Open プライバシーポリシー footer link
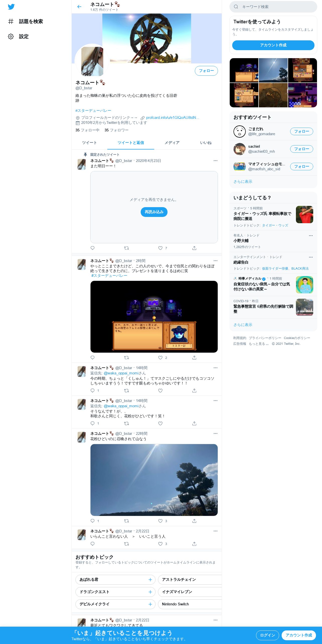322x644 pixels. [x=265, y=338]
